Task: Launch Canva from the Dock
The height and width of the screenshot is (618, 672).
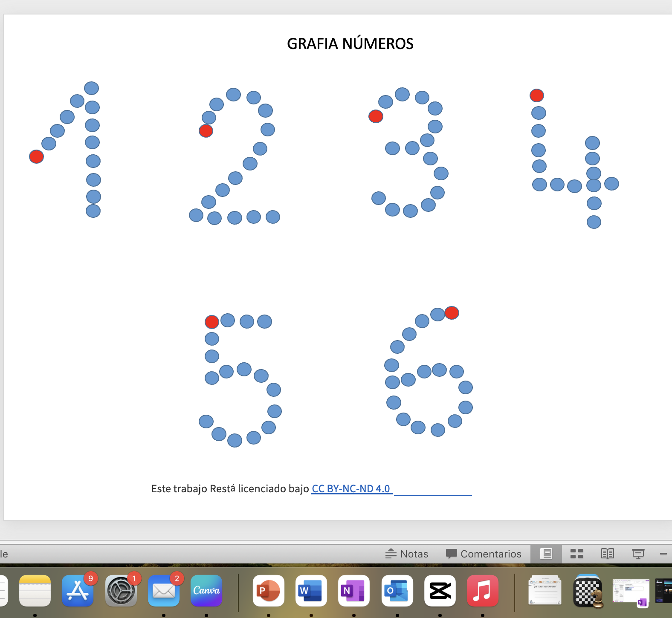Action: pos(206,591)
